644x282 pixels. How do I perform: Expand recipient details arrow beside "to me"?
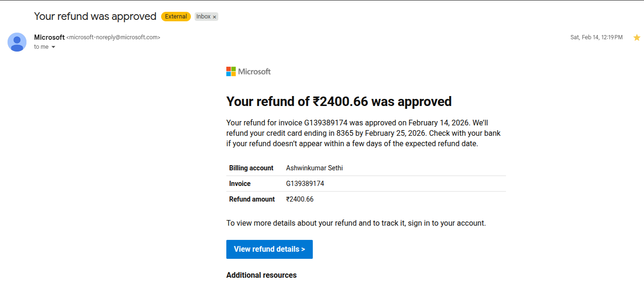(x=53, y=47)
